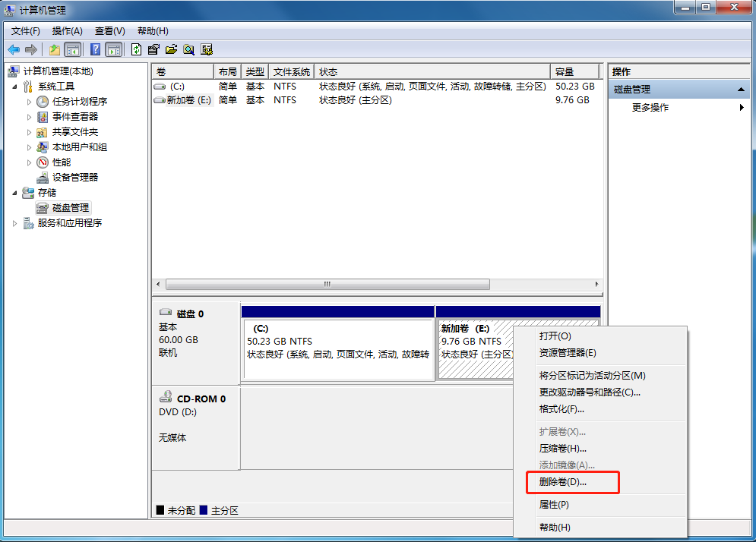
Task: Expand the 共享文件夹 node
Action: tap(29, 132)
